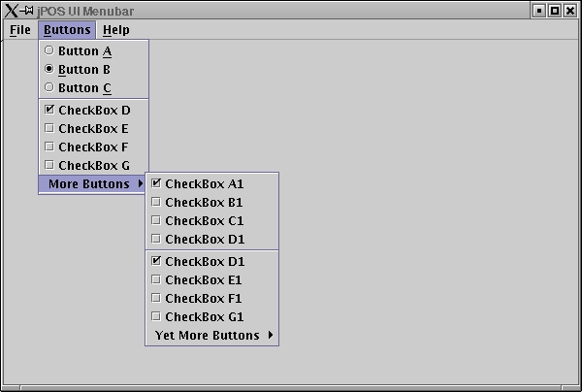This screenshot has width=582, height=392.
Task: Enable CheckBox E
Action: (x=93, y=129)
